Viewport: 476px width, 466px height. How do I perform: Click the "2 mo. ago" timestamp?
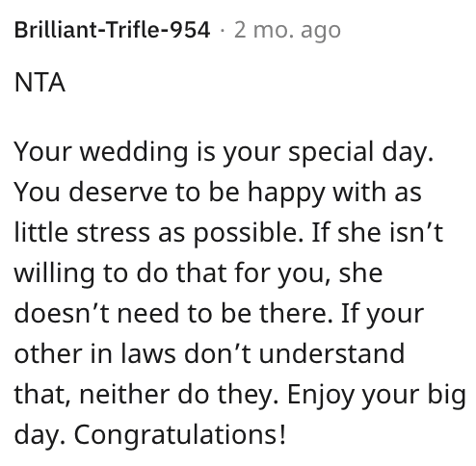point(287,31)
